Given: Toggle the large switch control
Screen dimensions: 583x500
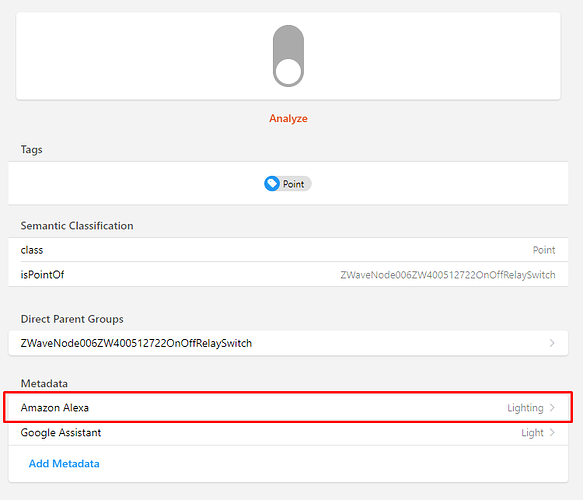Looking at the screenshot, I should click(x=288, y=56).
